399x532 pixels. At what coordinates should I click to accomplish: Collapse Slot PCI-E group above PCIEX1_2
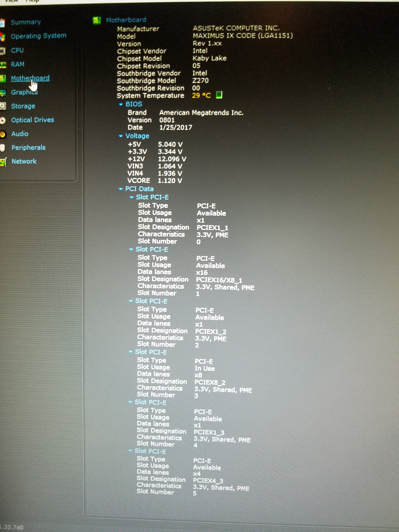pos(131,301)
